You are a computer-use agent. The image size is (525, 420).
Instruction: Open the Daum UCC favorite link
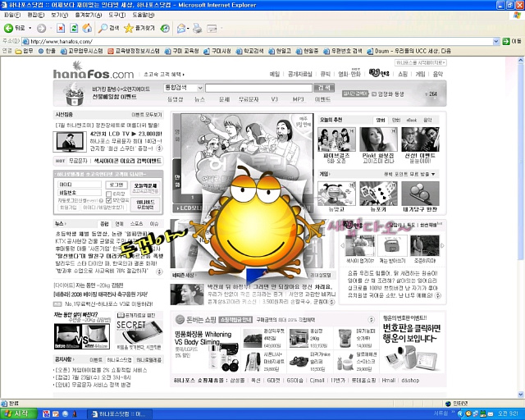[409, 51]
